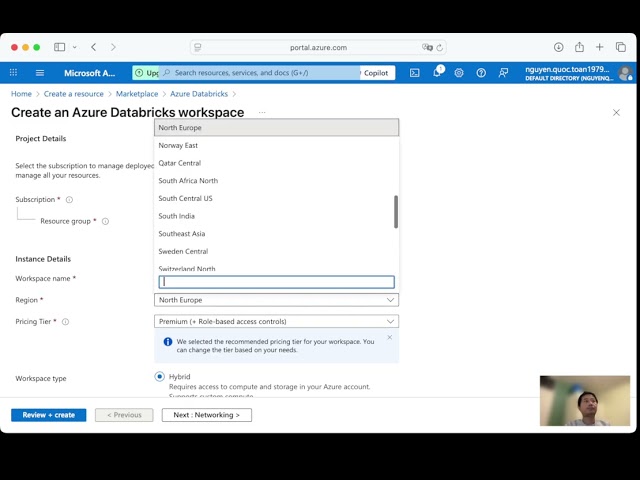Go back in Safari
The image size is (640, 480).
tap(93, 47)
